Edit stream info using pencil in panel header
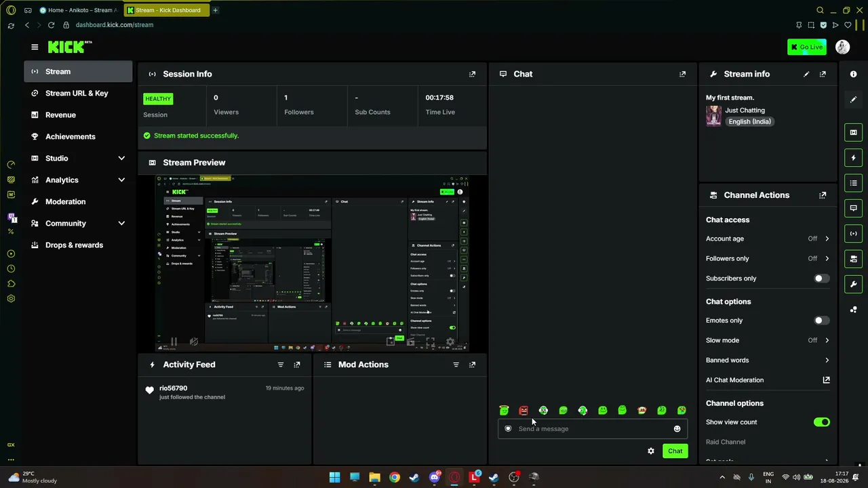The image size is (868, 488). (x=806, y=74)
